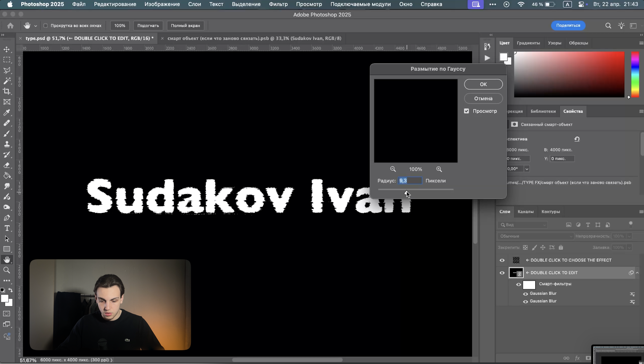Click zoom out magnifier in blur dialog
644x364 pixels.
coord(393,169)
